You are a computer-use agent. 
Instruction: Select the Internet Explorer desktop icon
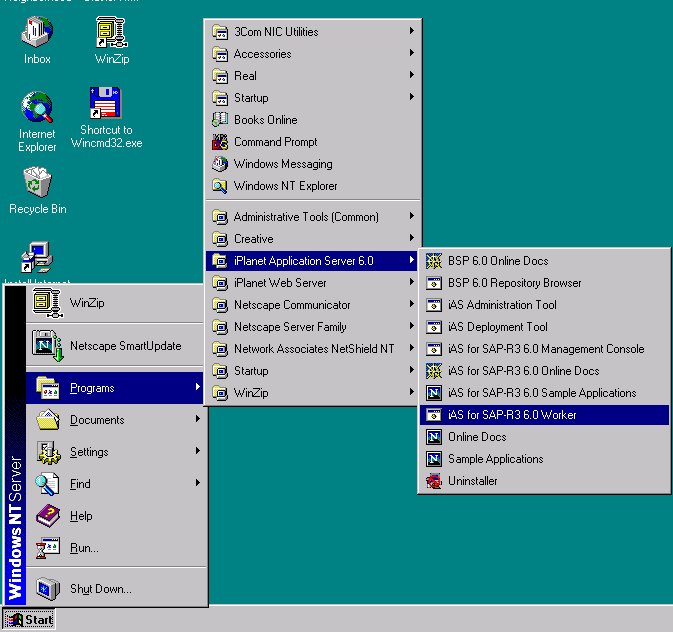click(37, 107)
